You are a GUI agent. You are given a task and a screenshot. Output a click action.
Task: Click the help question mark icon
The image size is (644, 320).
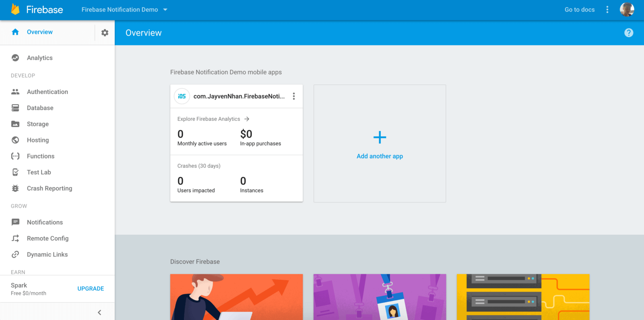629,33
